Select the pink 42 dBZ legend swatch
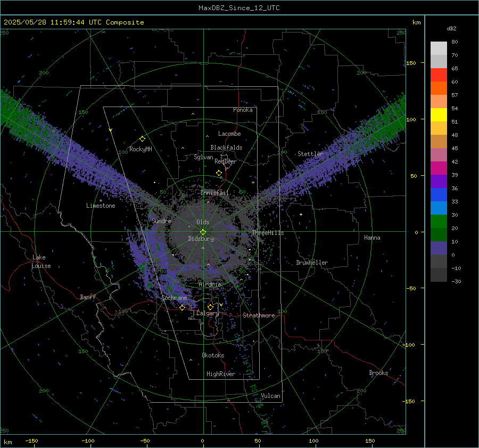The height and width of the screenshot is (448, 479). [439, 155]
